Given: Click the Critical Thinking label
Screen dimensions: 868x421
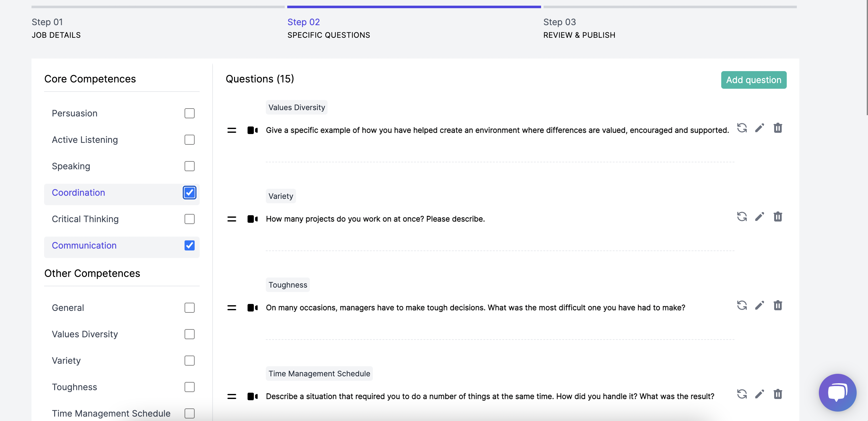Looking at the screenshot, I should 85,219.
